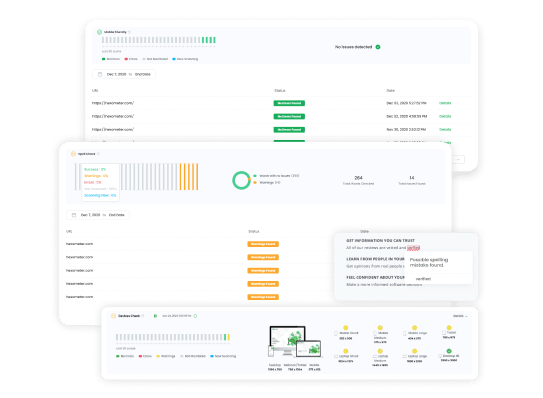543x398 pixels.
Task: Open the chevron dropdown below the Mobile Friendly table
Action: tap(458, 160)
